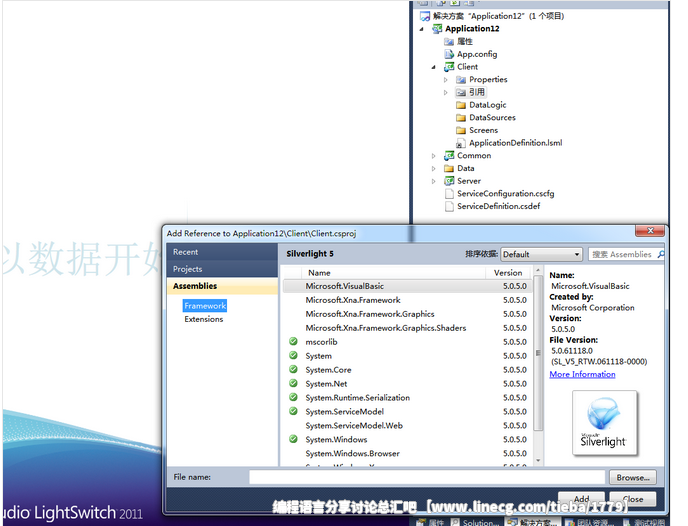This screenshot has height=526, width=688.
Task: Click the Application12 project icon
Action: click(x=437, y=29)
